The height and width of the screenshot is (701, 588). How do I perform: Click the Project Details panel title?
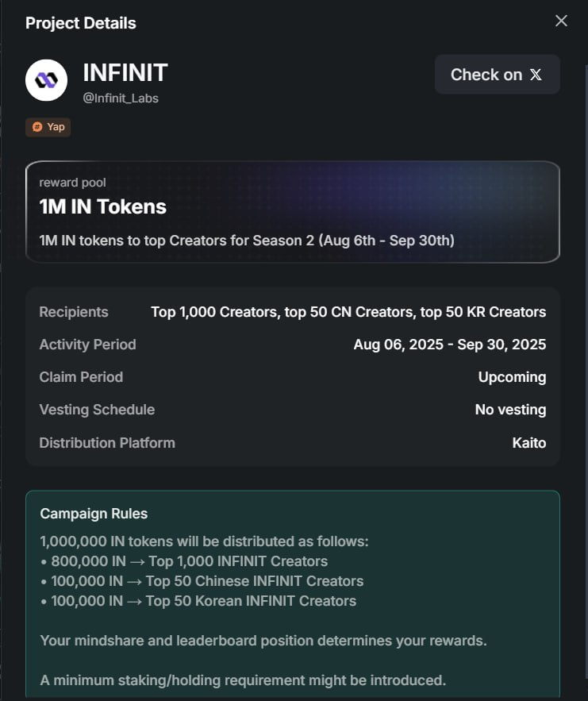coord(81,23)
